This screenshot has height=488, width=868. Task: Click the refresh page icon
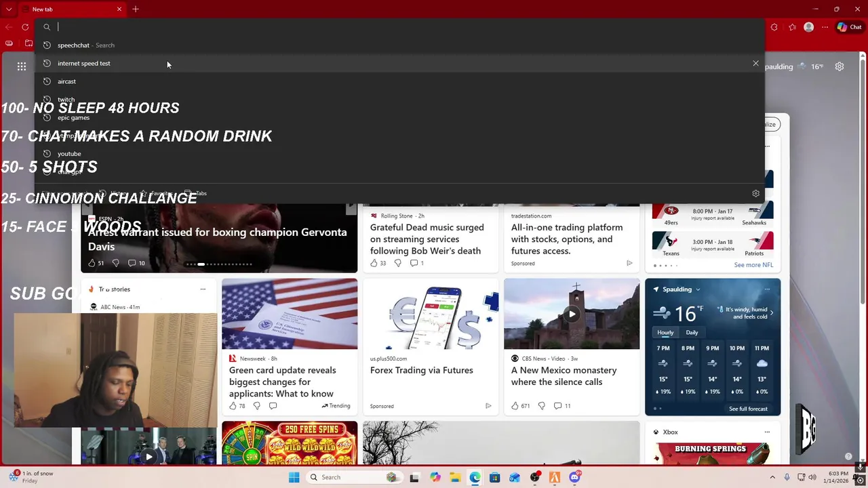click(x=25, y=27)
